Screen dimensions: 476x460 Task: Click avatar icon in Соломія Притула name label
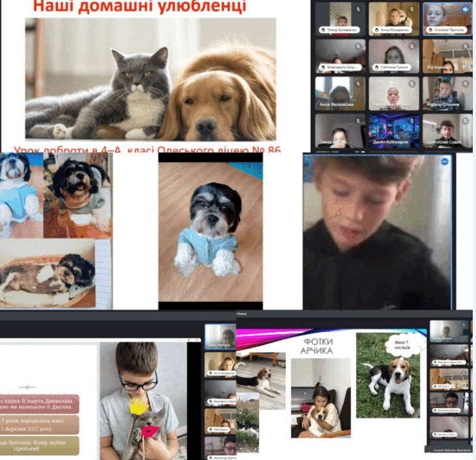430,30
